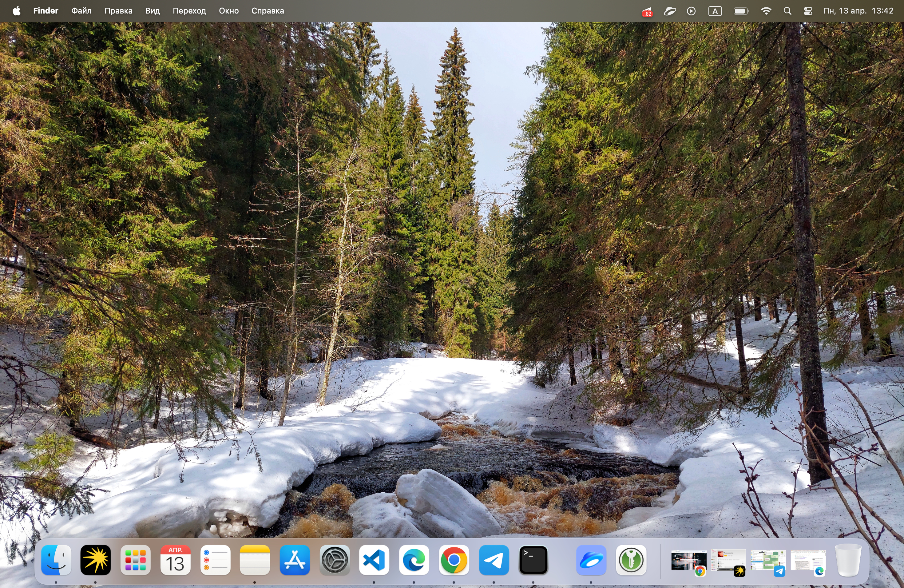This screenshot has width=904, height=588.
Task: Open Wi-Fi status menu
Action: point(766,11)
